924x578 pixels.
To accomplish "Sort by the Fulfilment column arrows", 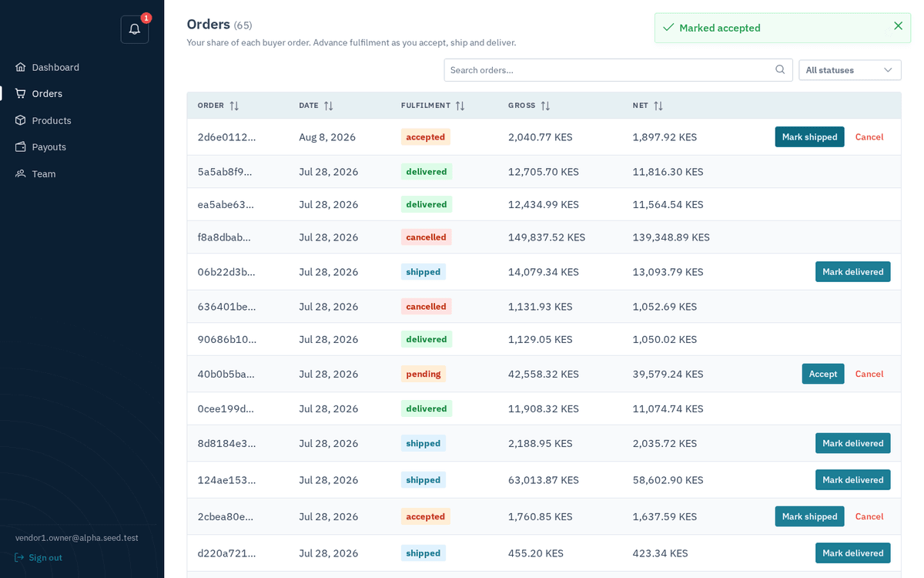I will tap(460, 106).
